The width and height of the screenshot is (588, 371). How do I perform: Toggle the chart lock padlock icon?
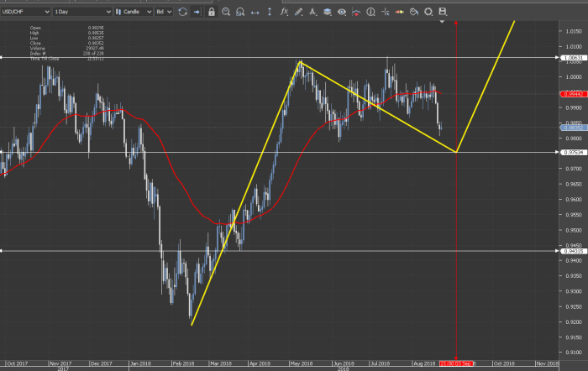tap(212, 12)
